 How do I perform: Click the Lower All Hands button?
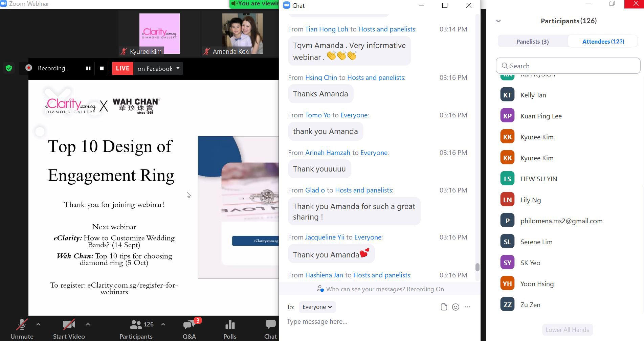point(567,330)
